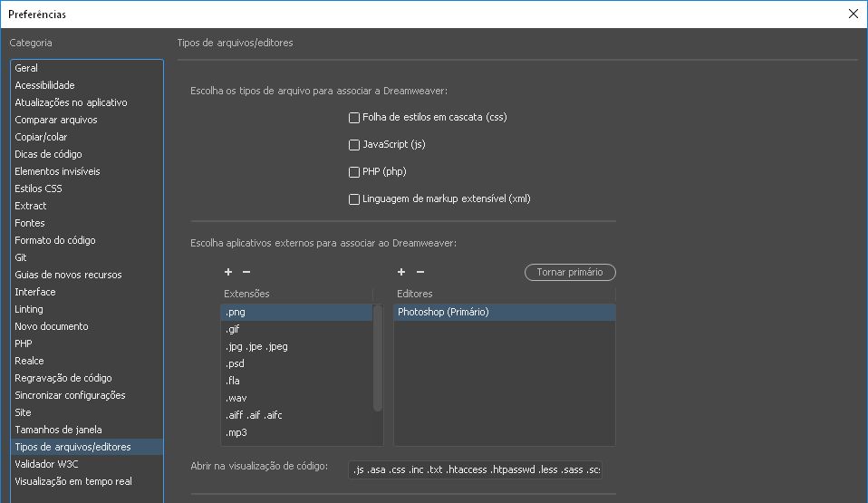Enable Linguagem de markup extensível (xml)
The image size is (868, 503).
point(354,199)
